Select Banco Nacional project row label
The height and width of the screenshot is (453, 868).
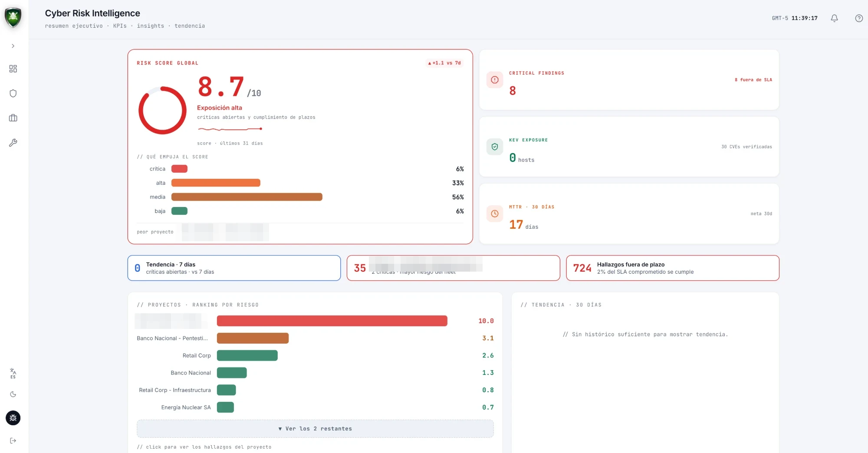coord(191,373)
